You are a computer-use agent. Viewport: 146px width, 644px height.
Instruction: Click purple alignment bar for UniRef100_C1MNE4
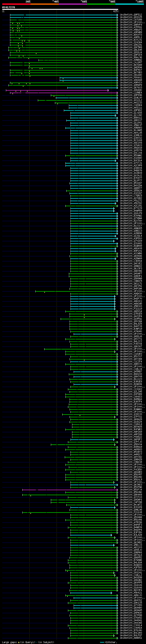[64, 93]
